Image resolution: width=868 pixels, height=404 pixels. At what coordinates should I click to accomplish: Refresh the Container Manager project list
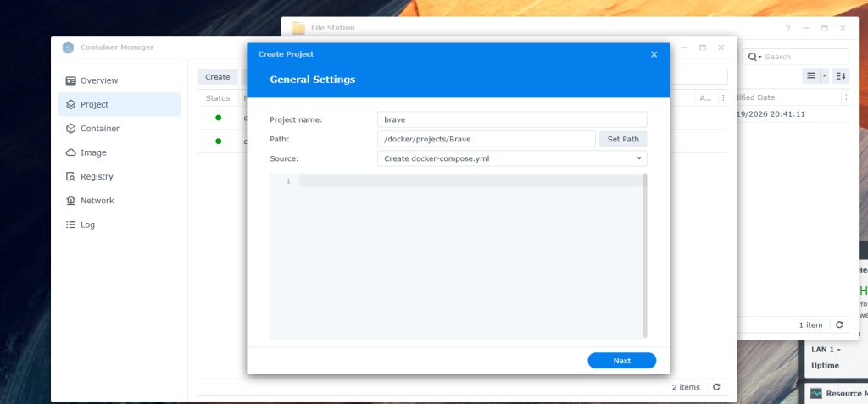tap(716, 387)
